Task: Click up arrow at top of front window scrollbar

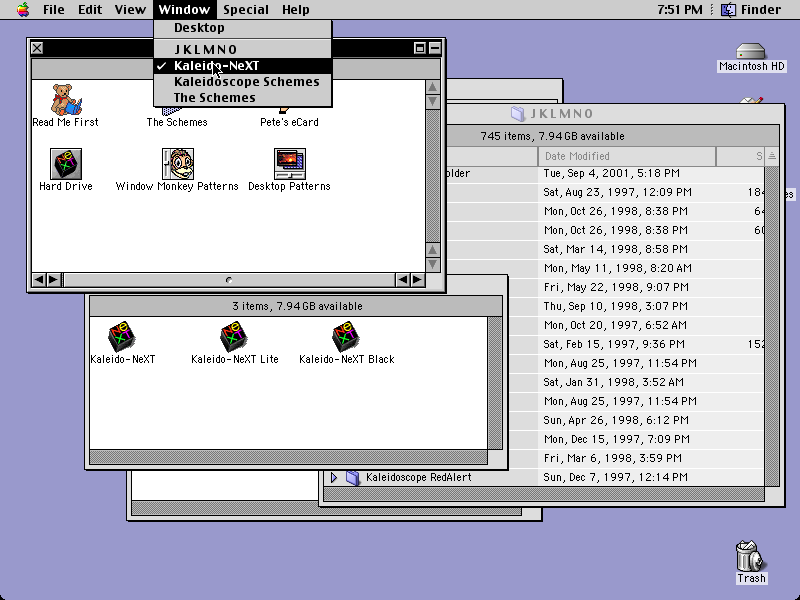Action: [x=433, y=87]
